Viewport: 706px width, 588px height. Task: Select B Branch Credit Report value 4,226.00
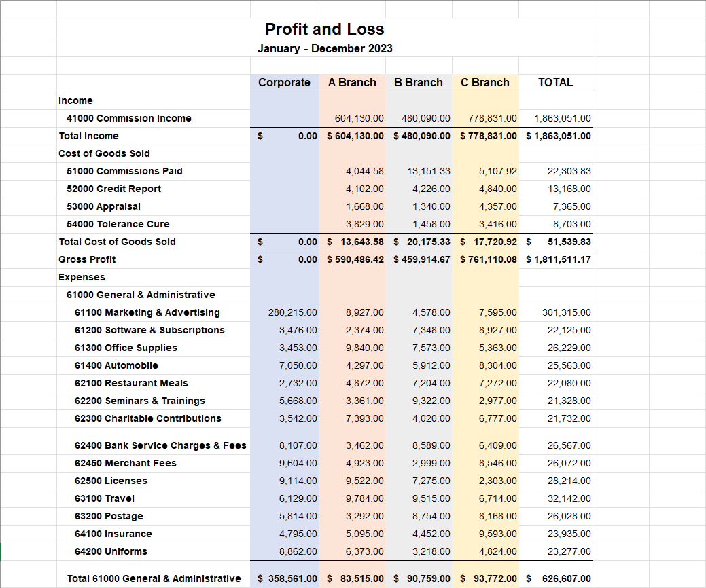coord(431,189)
